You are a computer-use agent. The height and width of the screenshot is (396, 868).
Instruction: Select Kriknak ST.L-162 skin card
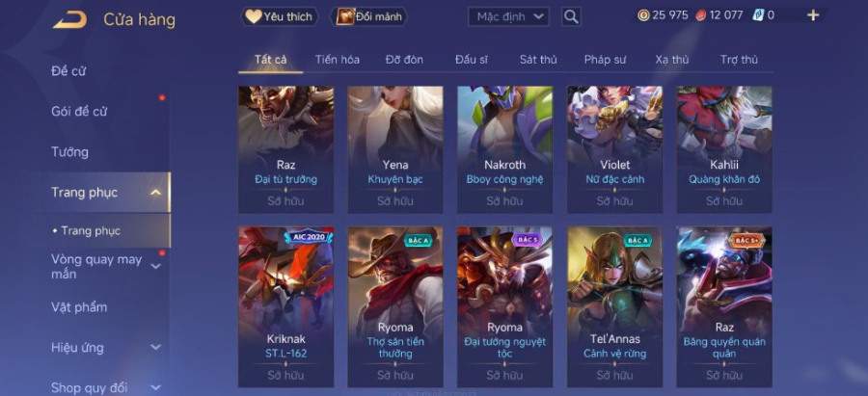click(x=286, y=307)
